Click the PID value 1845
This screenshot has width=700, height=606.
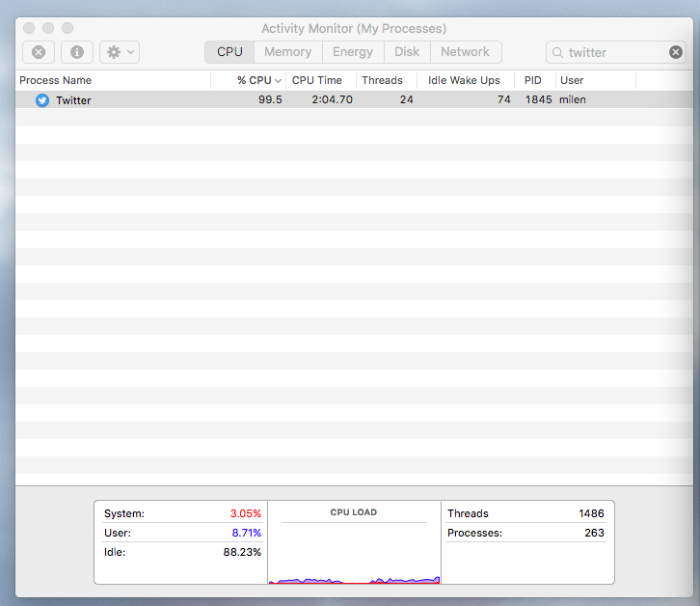tap(538, 99)
